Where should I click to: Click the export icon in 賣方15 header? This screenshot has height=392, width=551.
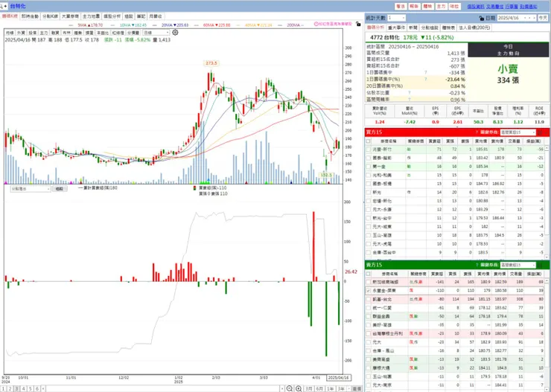[541, 266]
